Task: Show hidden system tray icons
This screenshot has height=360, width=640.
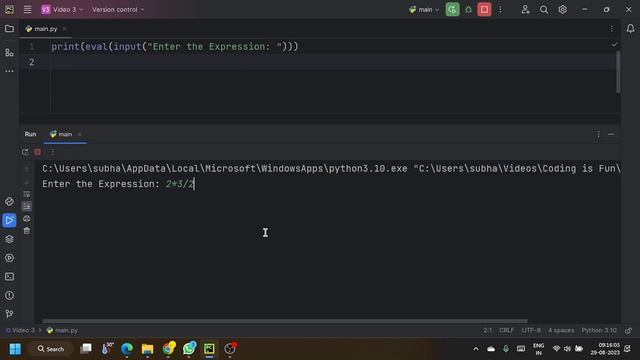Action: [476, 349]
